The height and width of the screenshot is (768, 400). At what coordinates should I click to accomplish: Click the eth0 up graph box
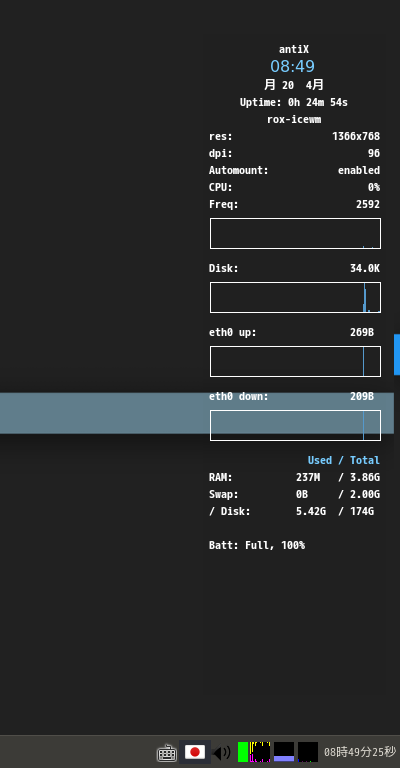(x=295, y=361)
